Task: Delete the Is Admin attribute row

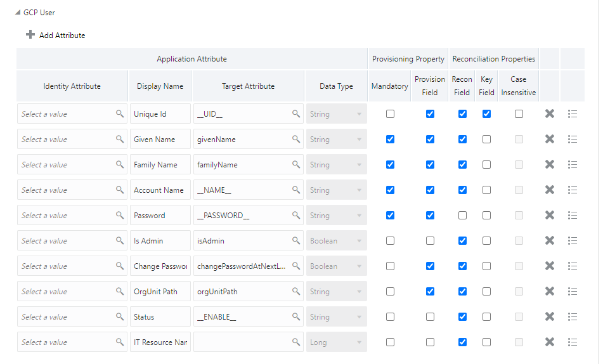Action: (550, 240)
